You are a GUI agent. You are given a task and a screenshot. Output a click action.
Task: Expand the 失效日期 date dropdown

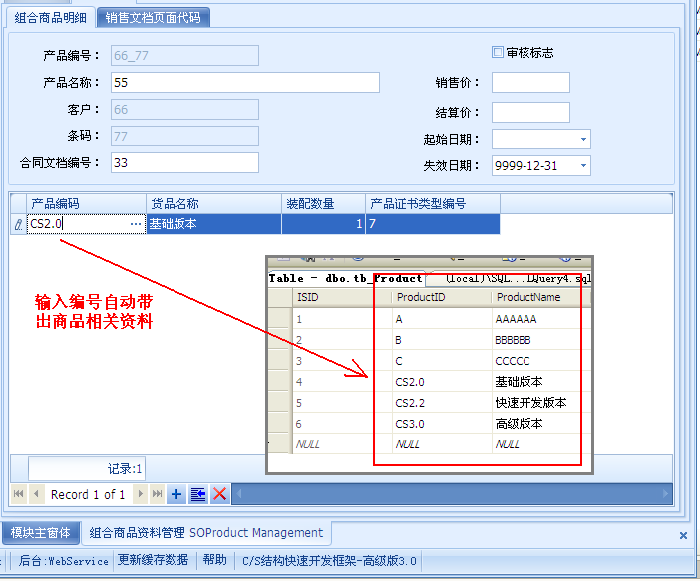pyautogui.click(x=582, y=166)
